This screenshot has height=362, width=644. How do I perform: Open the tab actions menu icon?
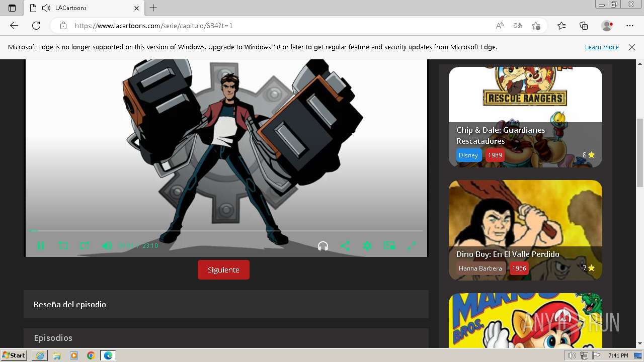[12, 8]
